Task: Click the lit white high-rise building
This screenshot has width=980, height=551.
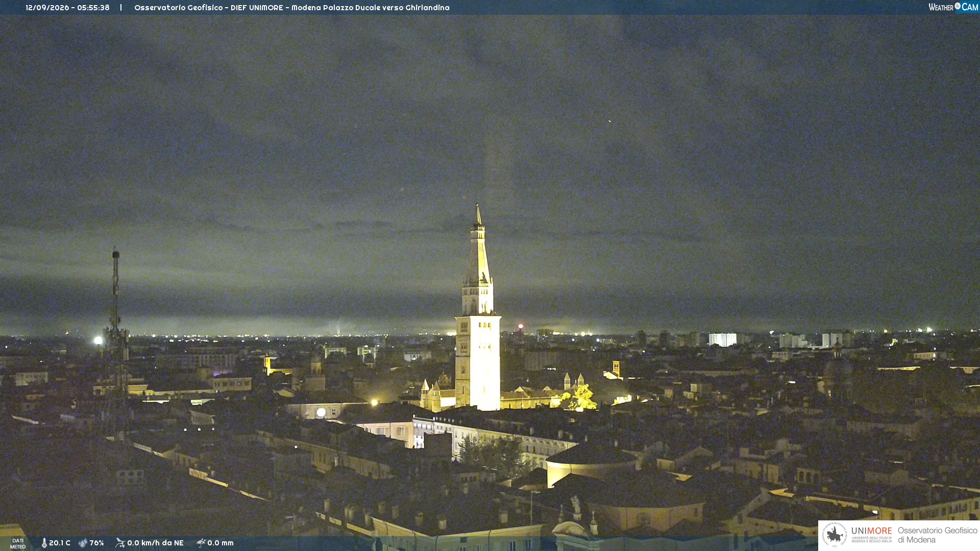Action: click(x=722, y=340)
